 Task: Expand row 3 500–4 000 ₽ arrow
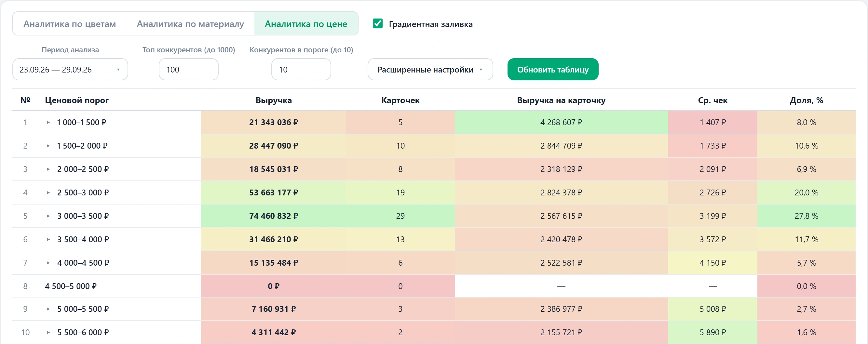tap(48, 239)
